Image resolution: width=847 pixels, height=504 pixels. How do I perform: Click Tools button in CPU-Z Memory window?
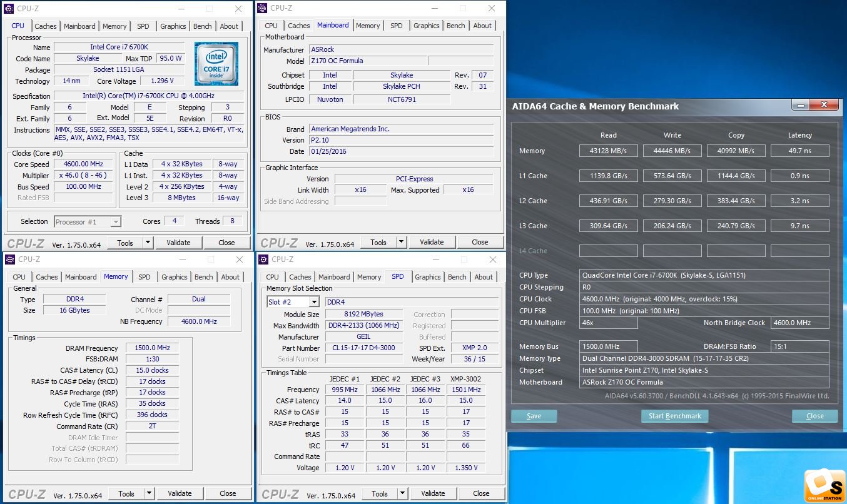point(126,493)
